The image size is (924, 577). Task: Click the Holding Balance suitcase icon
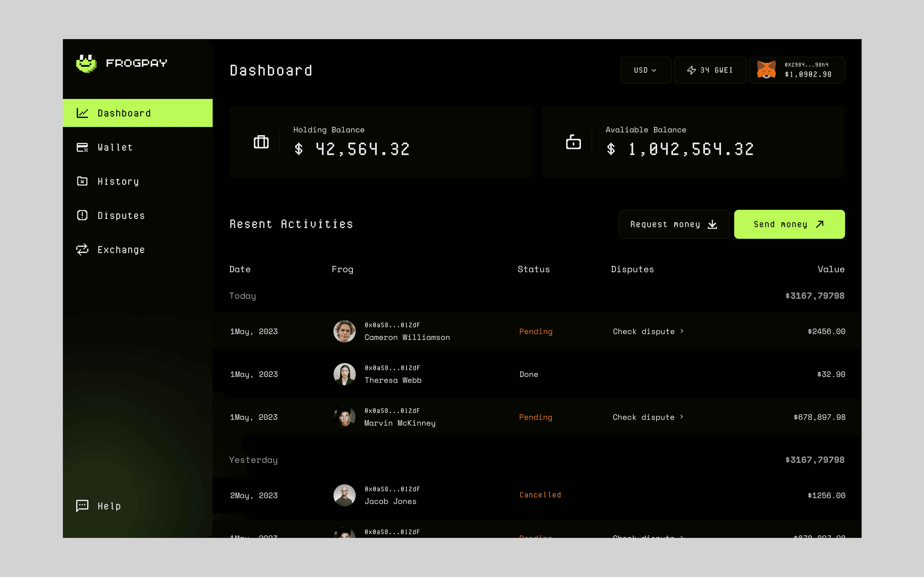point(261,142)
